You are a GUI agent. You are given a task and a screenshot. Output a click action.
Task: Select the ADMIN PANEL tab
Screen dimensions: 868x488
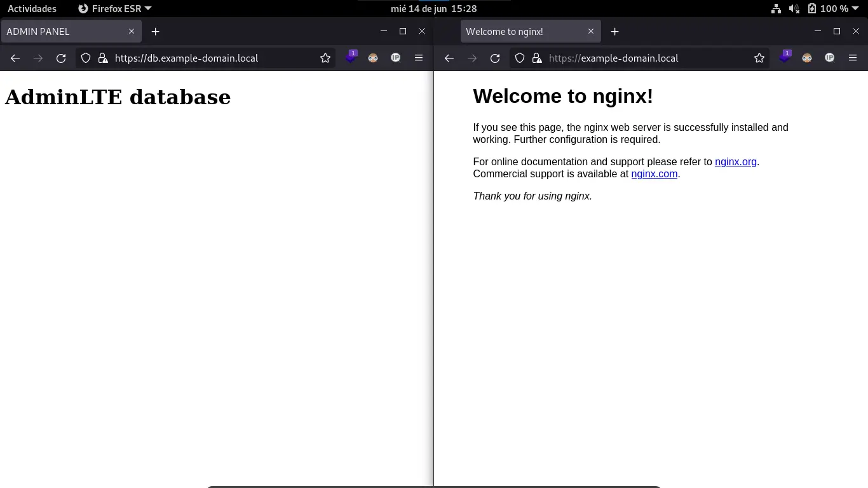point(71,31)
